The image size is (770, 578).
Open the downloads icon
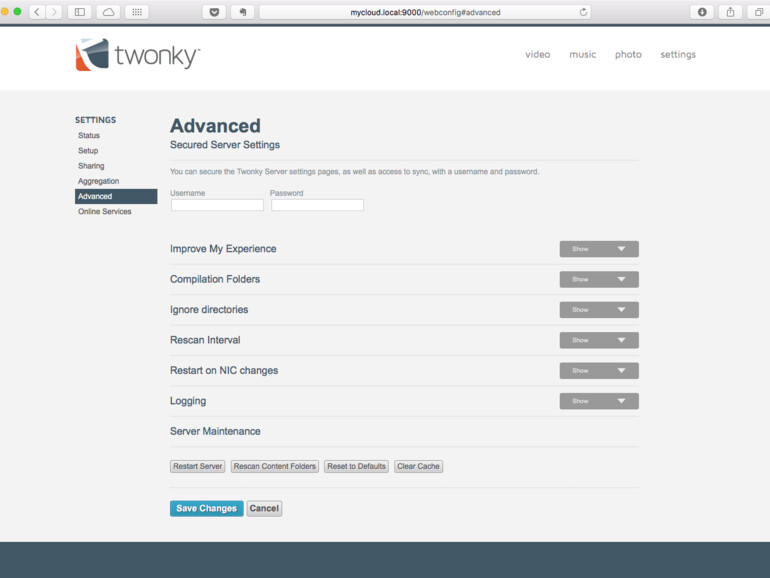click(x=702, y=12)
